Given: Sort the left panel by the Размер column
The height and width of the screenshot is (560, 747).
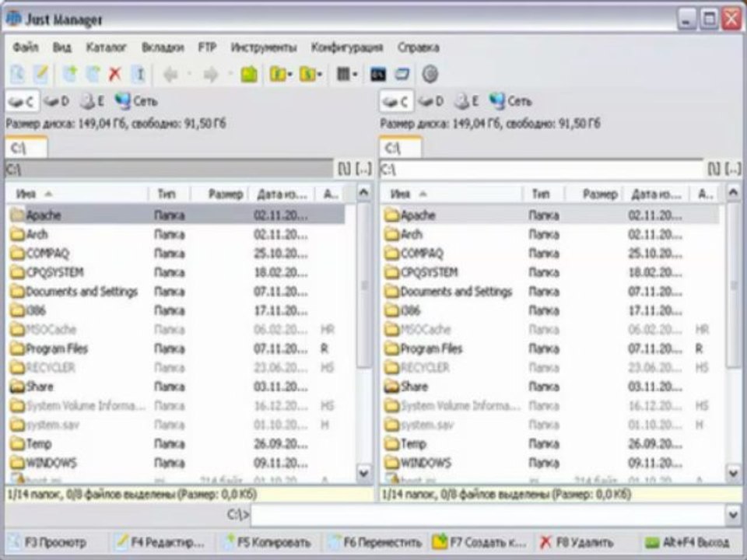Looking at the screenshot, I should click(220, 194).
